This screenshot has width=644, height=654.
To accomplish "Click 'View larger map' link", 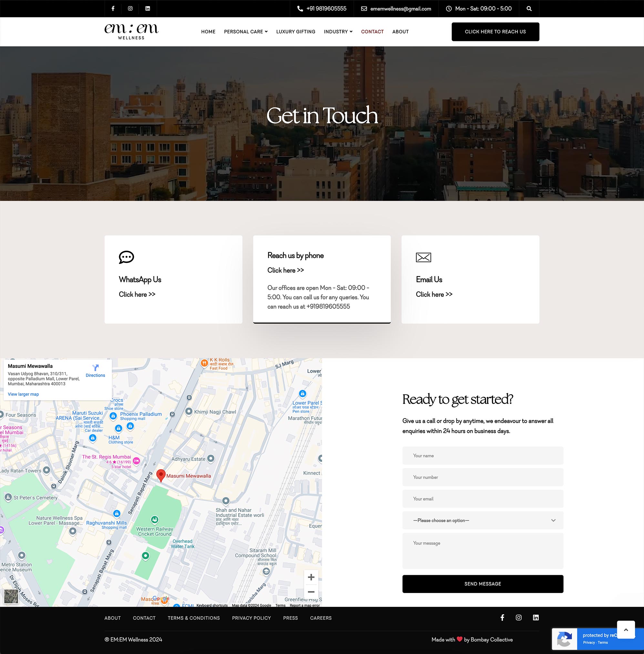I will tap(23, 394).
